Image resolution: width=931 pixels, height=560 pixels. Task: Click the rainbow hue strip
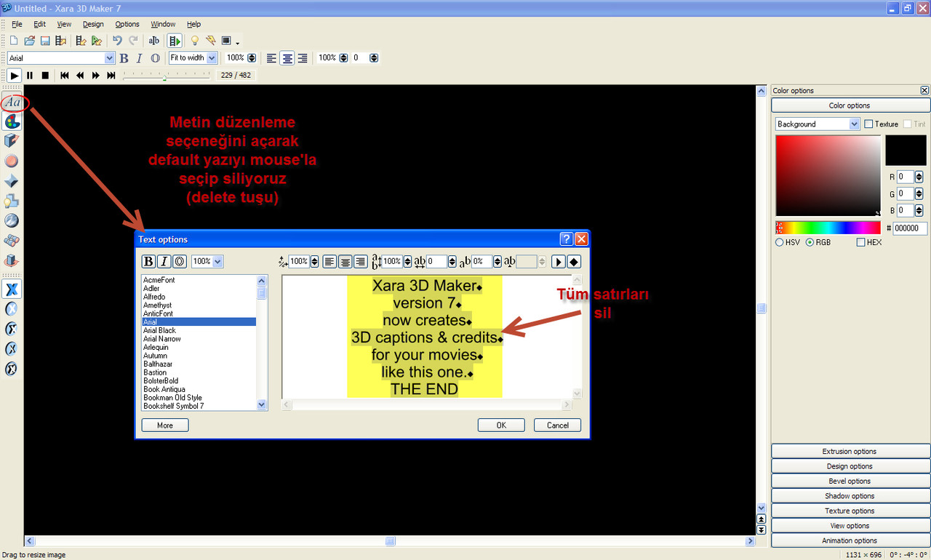pos(828,228)
